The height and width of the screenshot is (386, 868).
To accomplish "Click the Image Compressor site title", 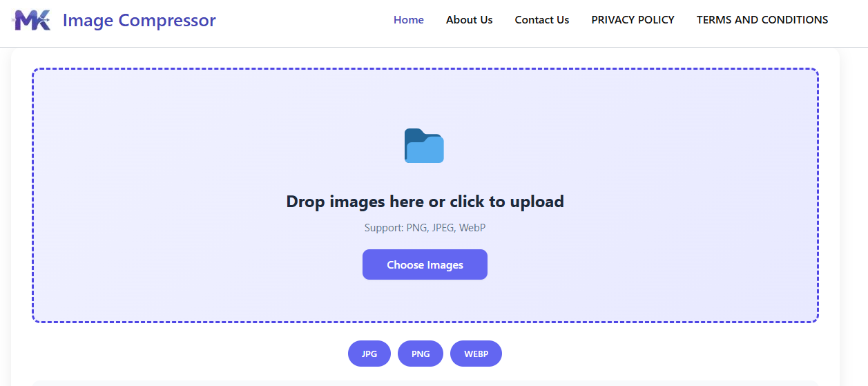I will (139, 21).
